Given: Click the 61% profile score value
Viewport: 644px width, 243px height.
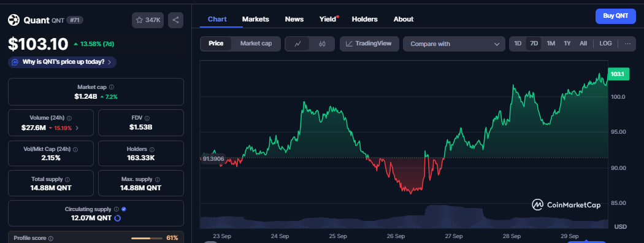Looking at the screenshot, I should tap(172, 238).
